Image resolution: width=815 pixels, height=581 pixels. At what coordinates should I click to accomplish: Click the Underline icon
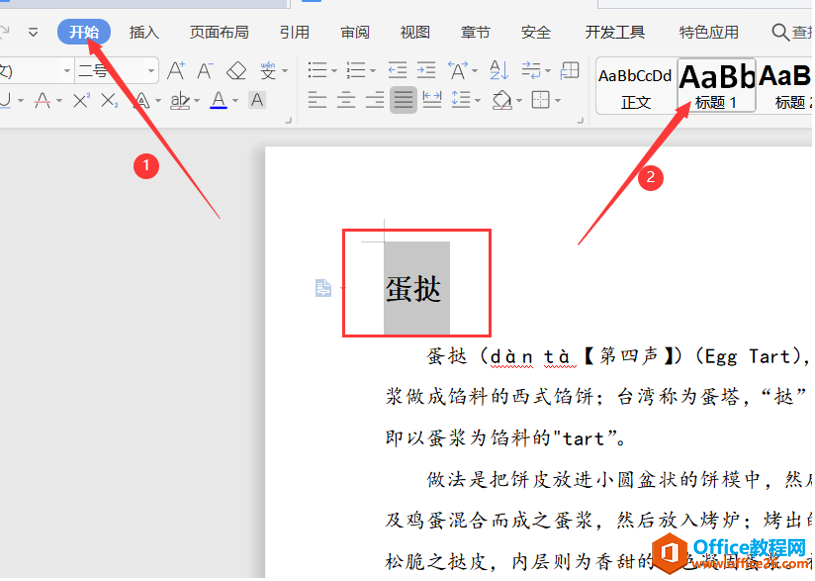(x=5, y=99)
